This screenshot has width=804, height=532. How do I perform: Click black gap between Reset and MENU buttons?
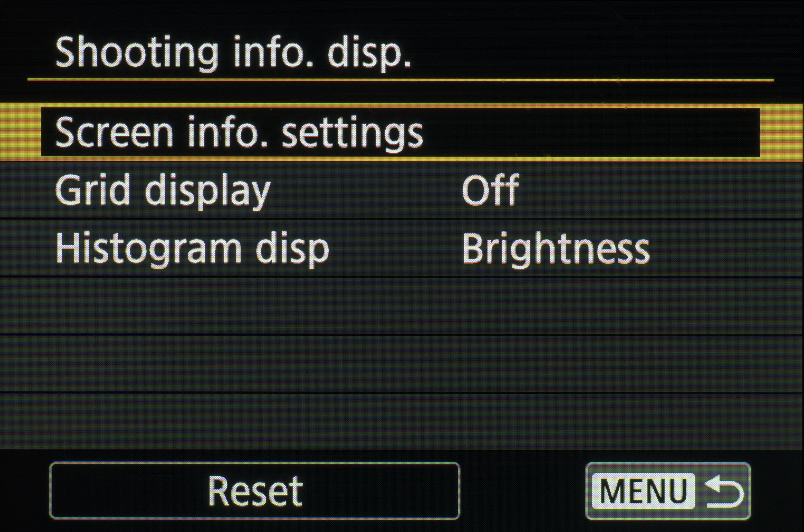(523, 491)
